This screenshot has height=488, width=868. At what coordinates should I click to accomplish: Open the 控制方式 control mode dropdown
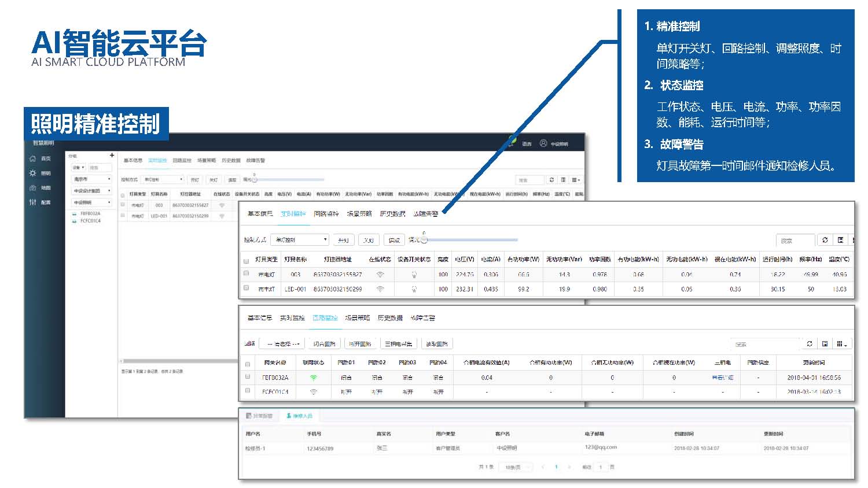tap(300, 239)
